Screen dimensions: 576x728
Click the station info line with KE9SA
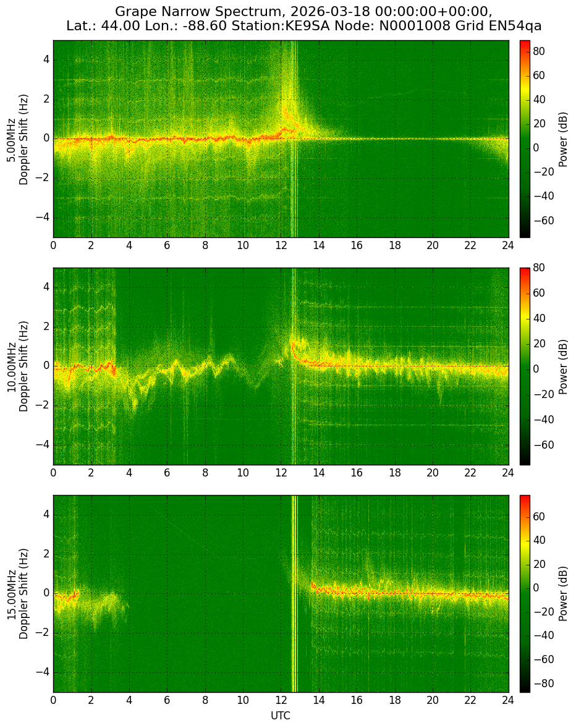(x=303, y=26)
